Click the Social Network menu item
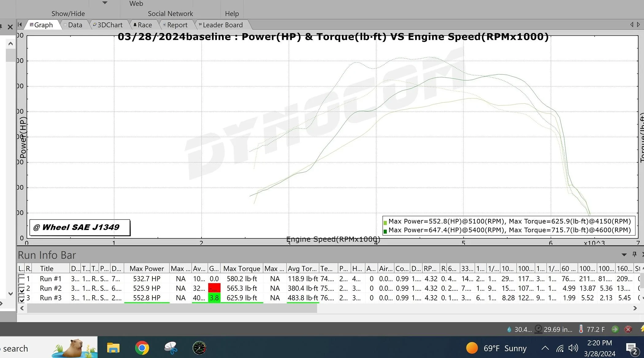 click(170, 13)
